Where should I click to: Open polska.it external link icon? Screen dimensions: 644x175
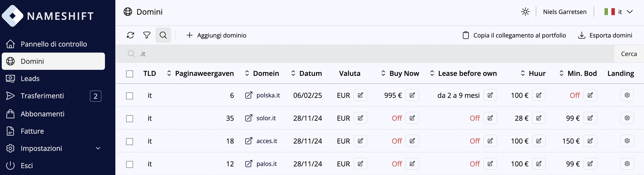coord(249,95)
